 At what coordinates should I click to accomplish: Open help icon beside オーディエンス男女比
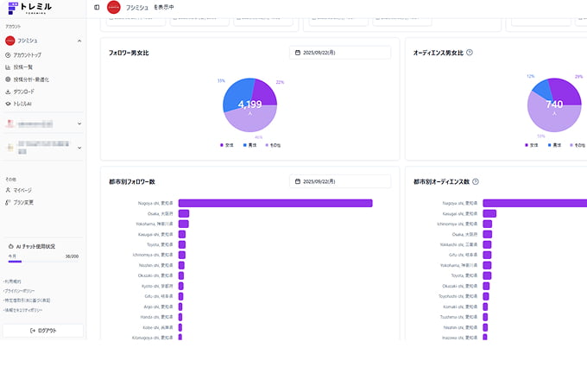(470, 53)
